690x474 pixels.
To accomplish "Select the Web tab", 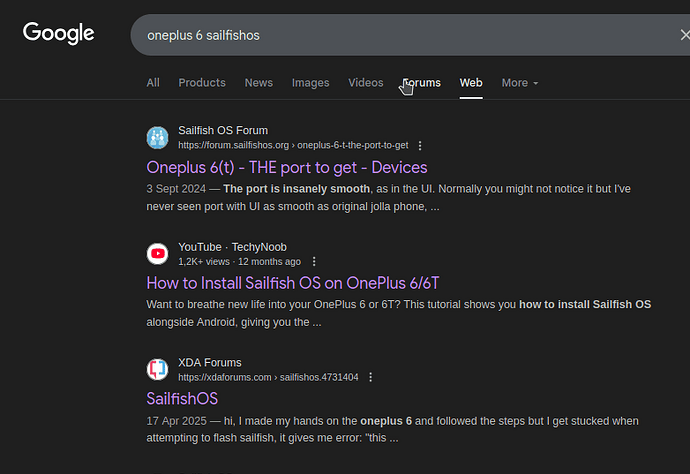I will coord(471,83).
